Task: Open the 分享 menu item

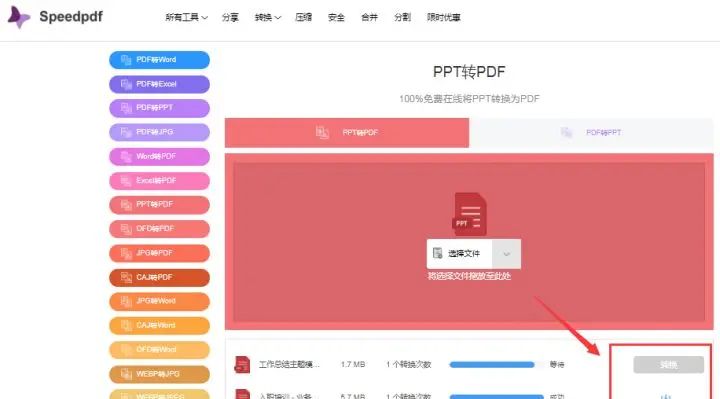Action: tap(230, 17)
